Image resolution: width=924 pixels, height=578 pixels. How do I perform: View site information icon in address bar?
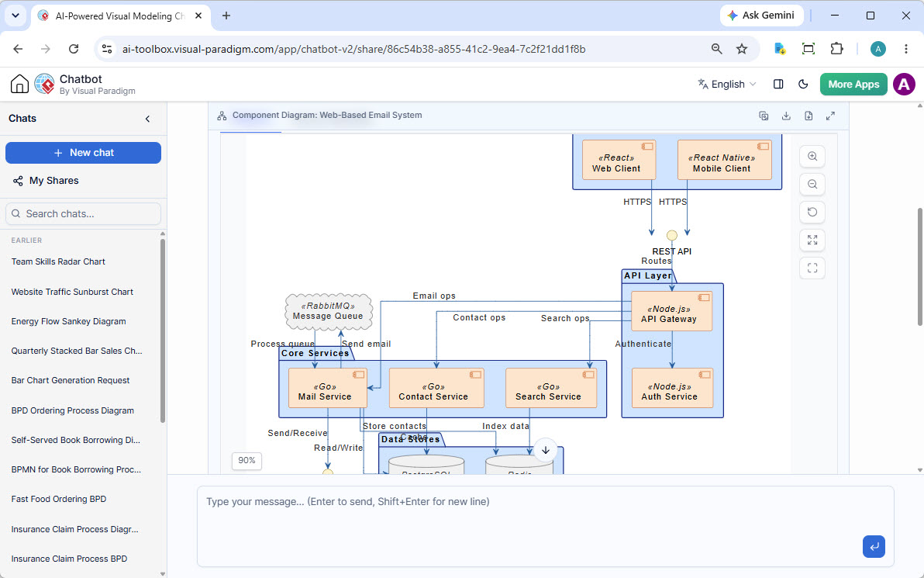[x=107, y=49]
